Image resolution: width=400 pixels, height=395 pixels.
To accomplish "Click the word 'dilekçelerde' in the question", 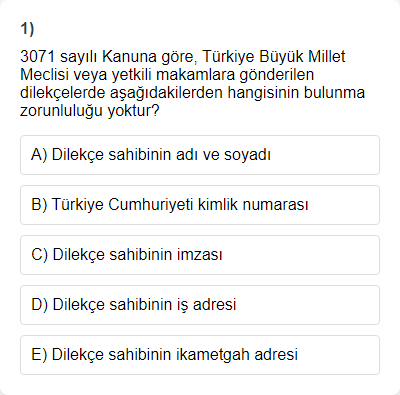I will pos(62,93).
